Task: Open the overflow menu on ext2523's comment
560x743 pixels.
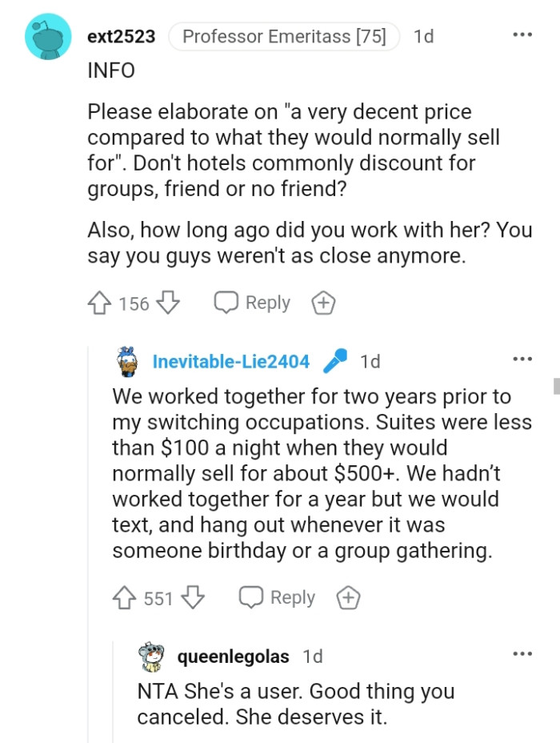Action: coord(522,34)
